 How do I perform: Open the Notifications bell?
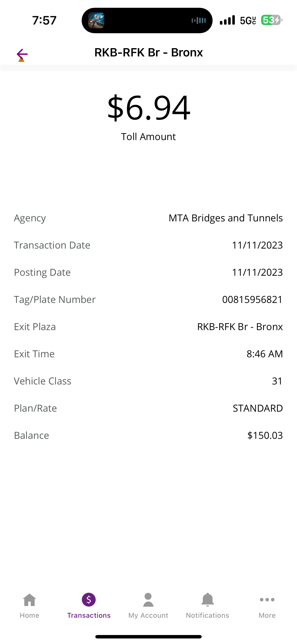tap(207, 600)
